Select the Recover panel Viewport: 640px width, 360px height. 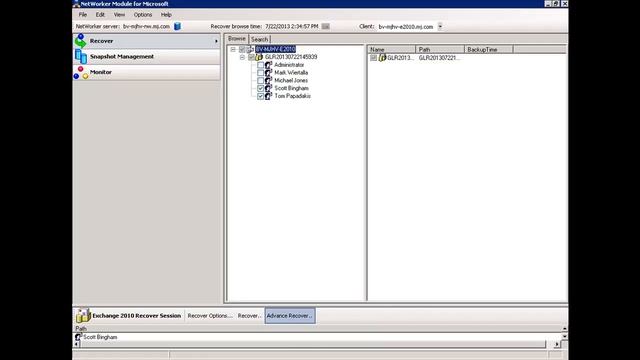tap(146, 41)
